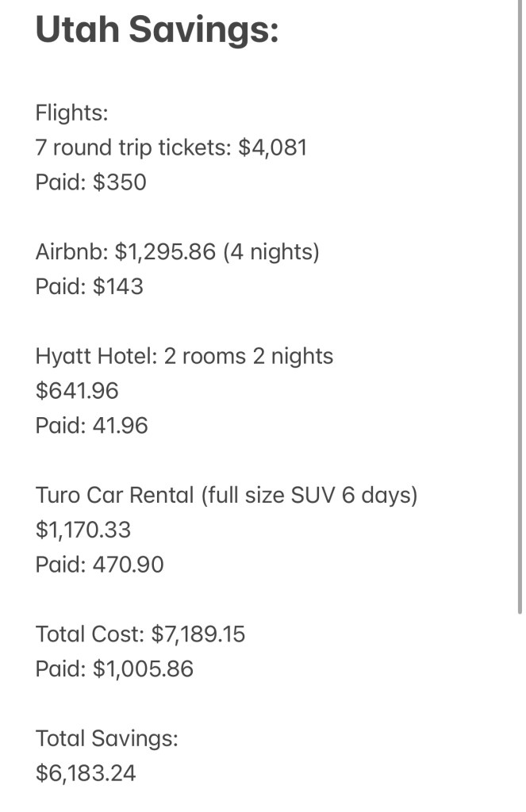This screenshot has height=812, width=526.
Task: Place cursor on the $641.96 amount
Action: click(x=77, y=391)
